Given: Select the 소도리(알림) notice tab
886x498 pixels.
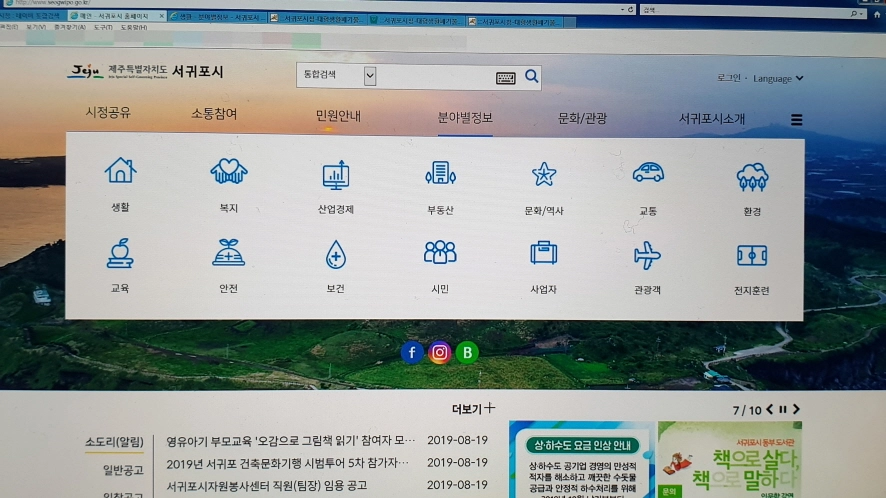Looking at the screenshot, I should 114,441.
